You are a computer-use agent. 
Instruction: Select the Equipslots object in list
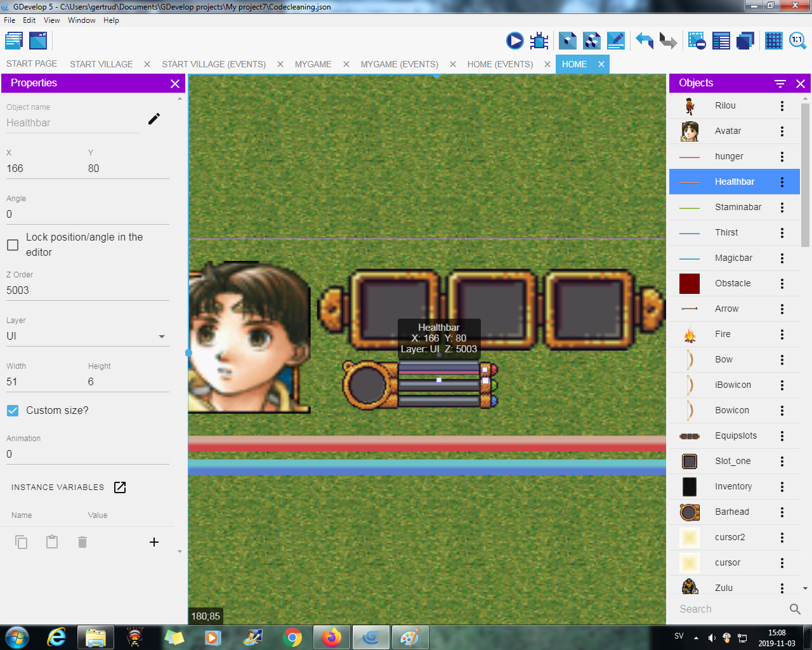click(x=735, y=436)
